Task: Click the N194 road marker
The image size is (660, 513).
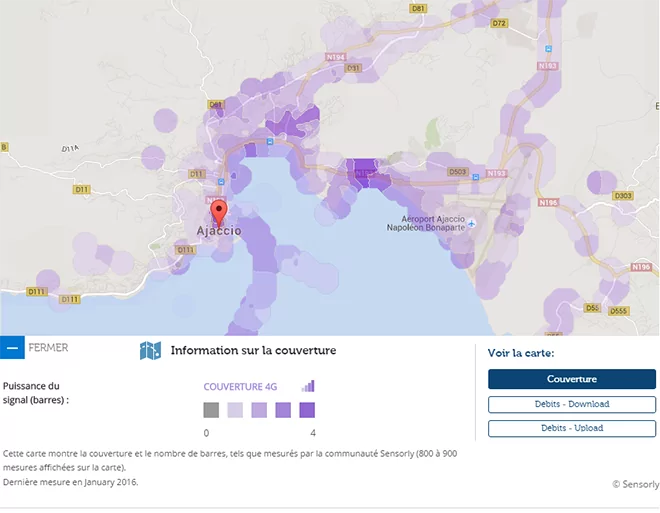Action: tap(335, 57)
